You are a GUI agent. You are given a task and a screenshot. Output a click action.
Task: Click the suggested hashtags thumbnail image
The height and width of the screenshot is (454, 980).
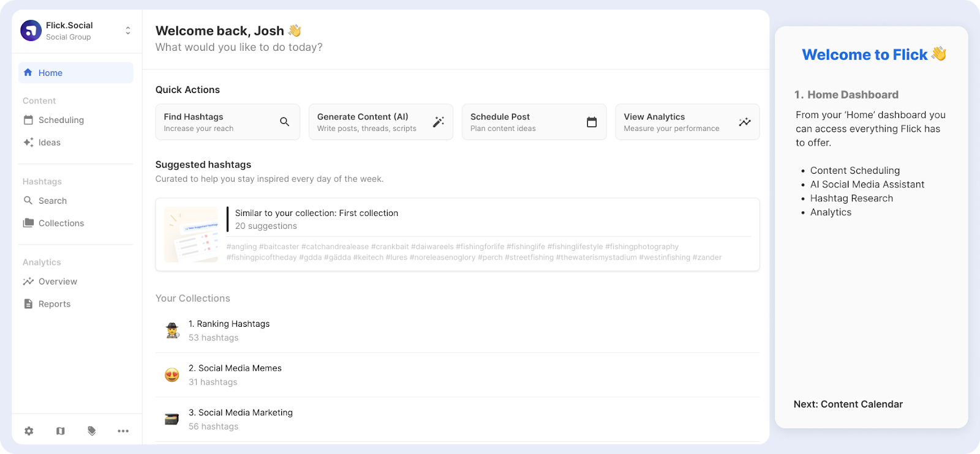191,234
